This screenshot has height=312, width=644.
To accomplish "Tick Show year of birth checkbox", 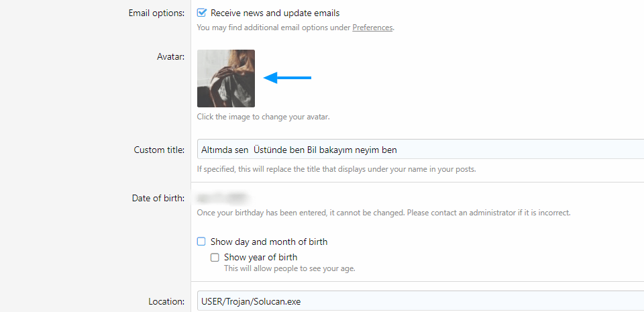I will 215,258.
